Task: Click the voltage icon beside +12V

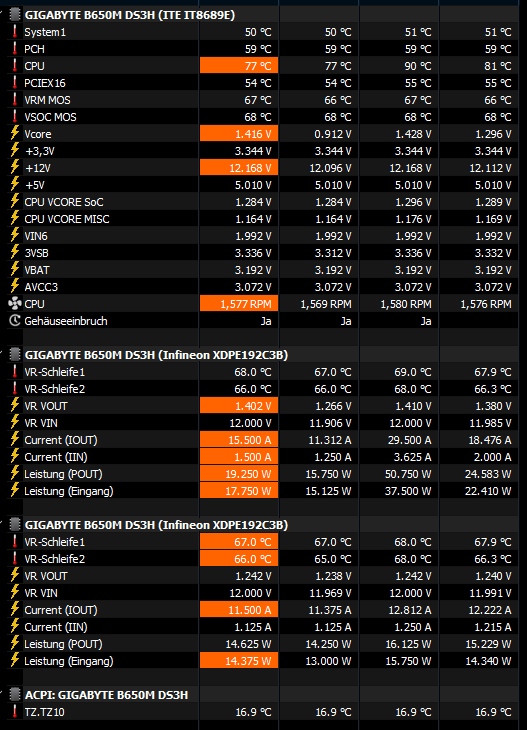Action: pos(15,167)
